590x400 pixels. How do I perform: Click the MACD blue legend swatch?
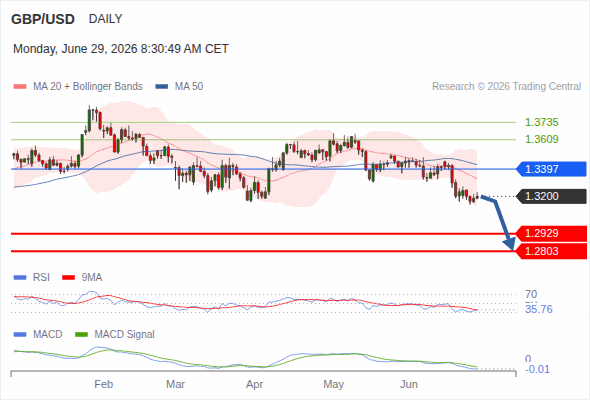tap(20, 335)
